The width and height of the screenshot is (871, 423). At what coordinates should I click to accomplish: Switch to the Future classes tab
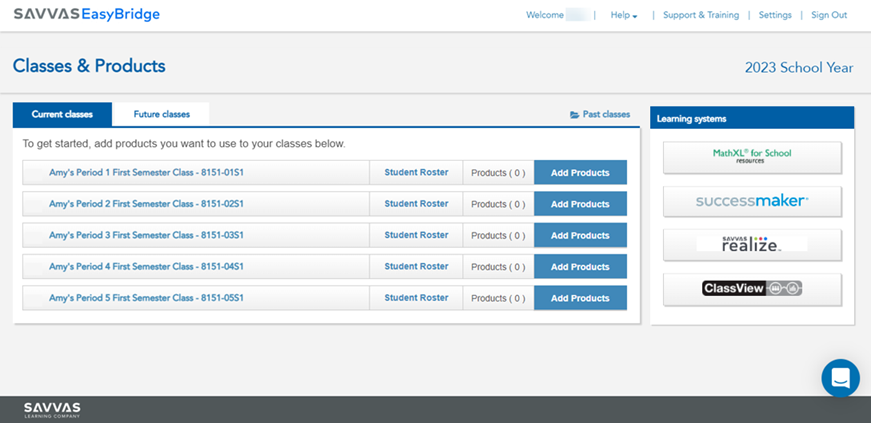tap(161, 115)
